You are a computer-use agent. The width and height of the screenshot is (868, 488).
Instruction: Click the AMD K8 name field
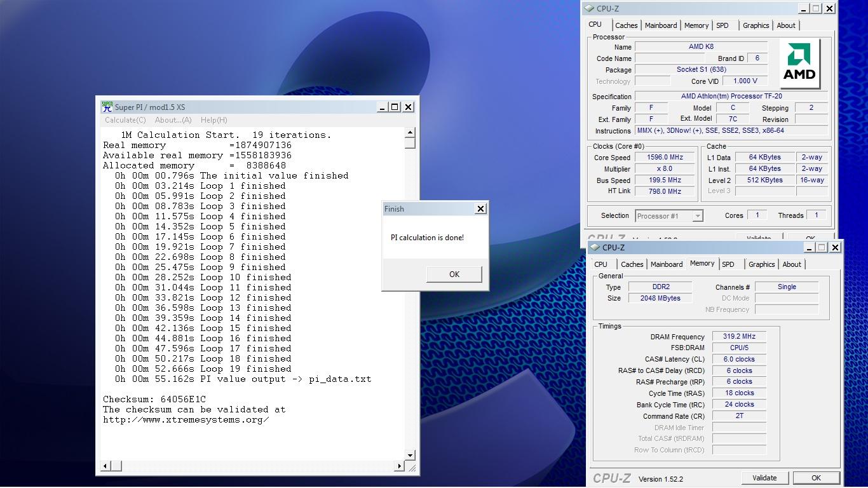tap(701, 46)
